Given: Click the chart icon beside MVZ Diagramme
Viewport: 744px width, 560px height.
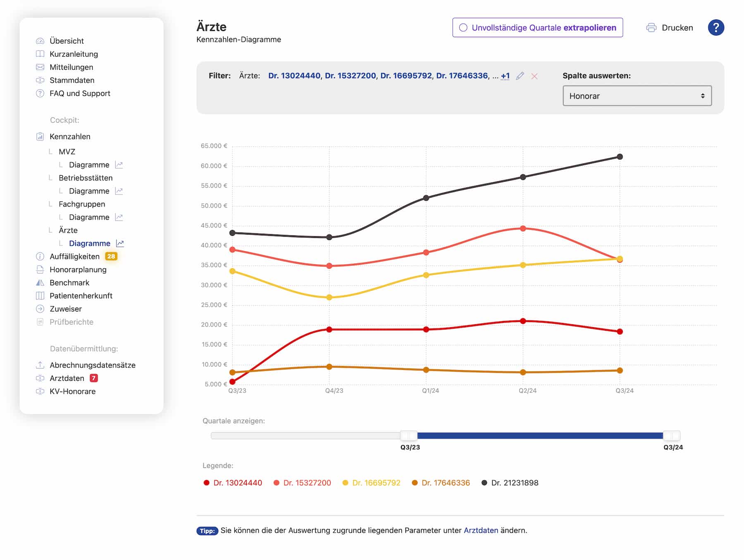Looking at the screenshot, I should click(x=119, y=165).
